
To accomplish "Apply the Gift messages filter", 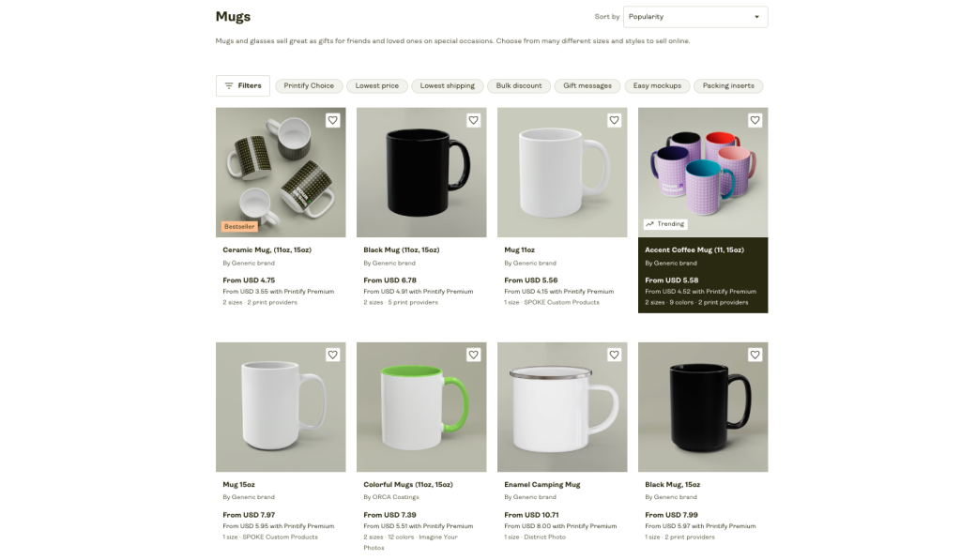I will (587, 85).
